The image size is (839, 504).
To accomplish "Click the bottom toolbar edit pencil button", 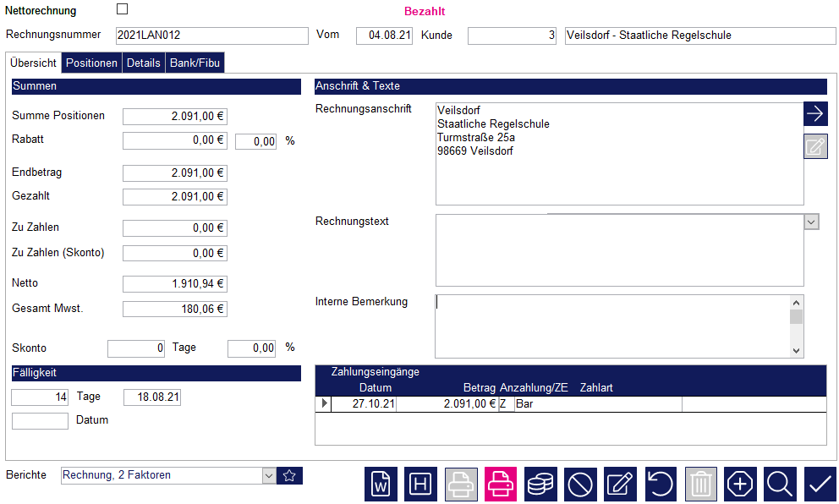I will (x=621, y=485).
